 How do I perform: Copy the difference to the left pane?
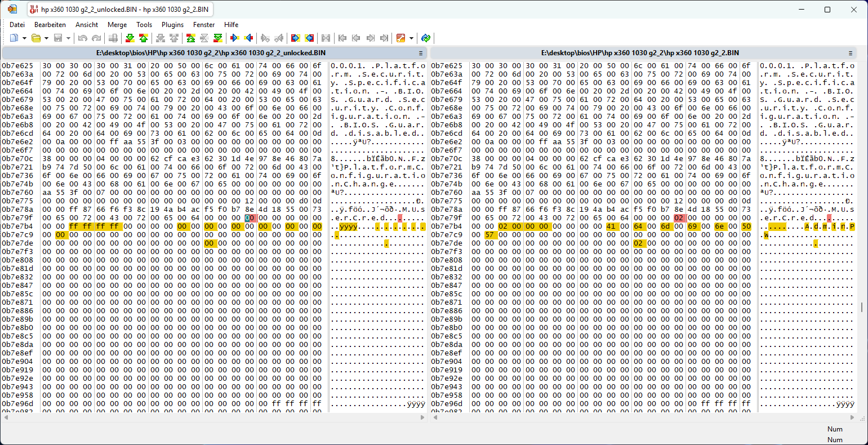(x=248, y=38)
